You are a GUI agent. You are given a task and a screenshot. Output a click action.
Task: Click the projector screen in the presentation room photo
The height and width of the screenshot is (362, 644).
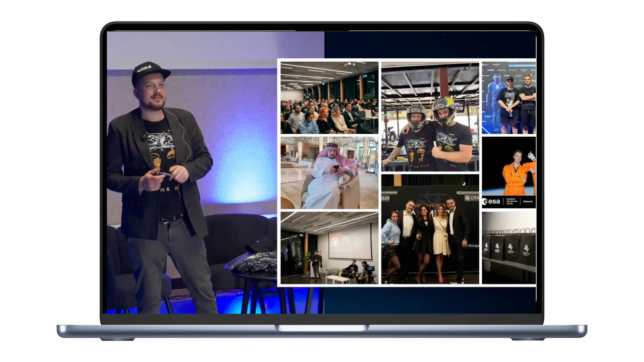coord(350,242)
